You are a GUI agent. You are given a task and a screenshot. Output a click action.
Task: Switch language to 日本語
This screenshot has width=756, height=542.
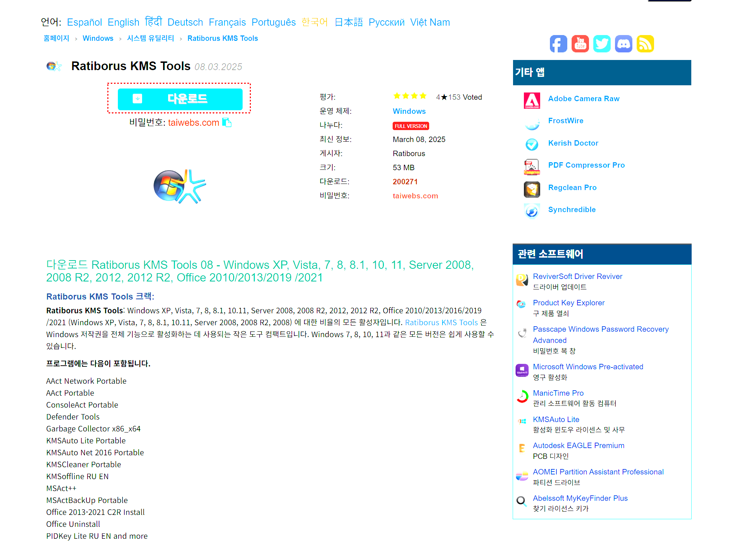349,22
